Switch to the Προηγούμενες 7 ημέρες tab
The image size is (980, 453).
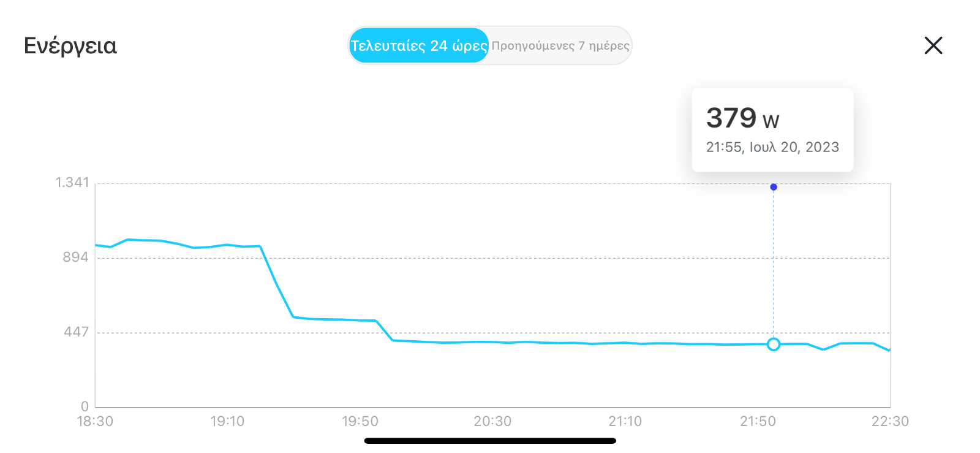(x=560, y=45)
